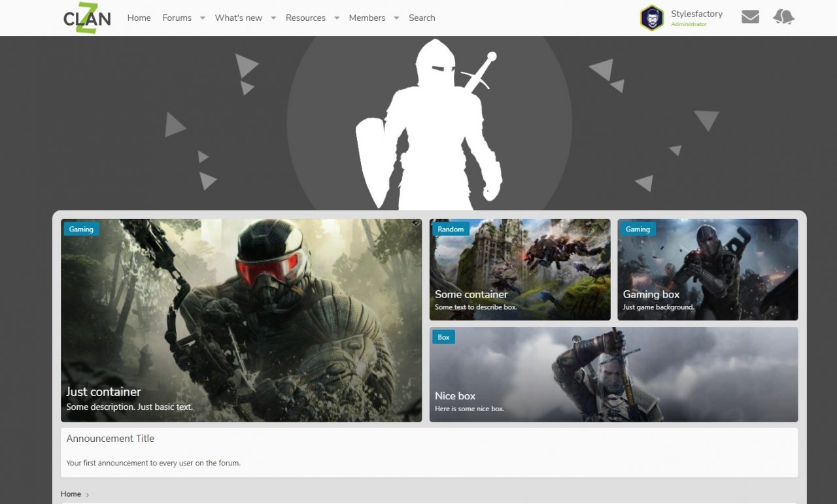This screenshot has width=837, height=504.
Task: Open the Nice box tile
Action: (x=613, y=374)
